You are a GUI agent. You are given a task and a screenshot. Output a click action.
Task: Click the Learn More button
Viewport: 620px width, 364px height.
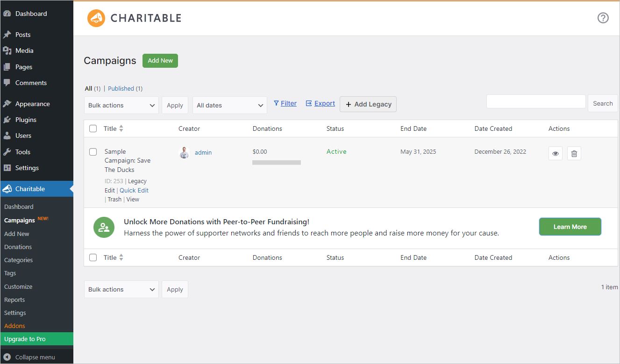click(570, 227)
